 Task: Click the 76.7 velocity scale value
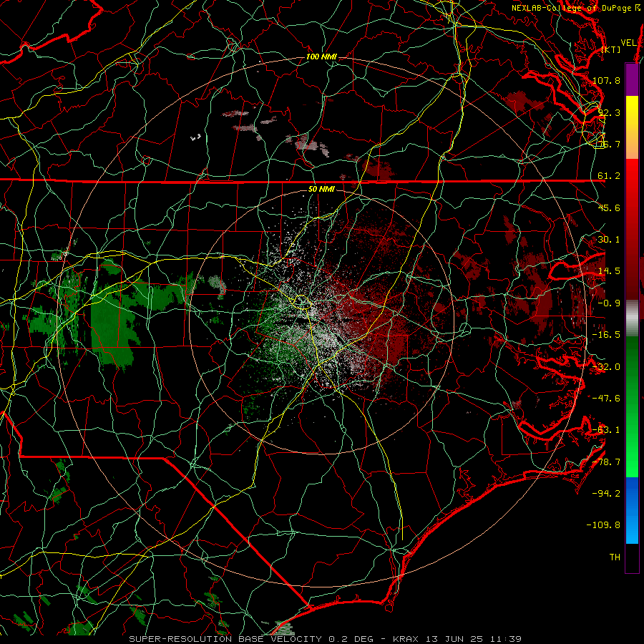coord(609,144)
